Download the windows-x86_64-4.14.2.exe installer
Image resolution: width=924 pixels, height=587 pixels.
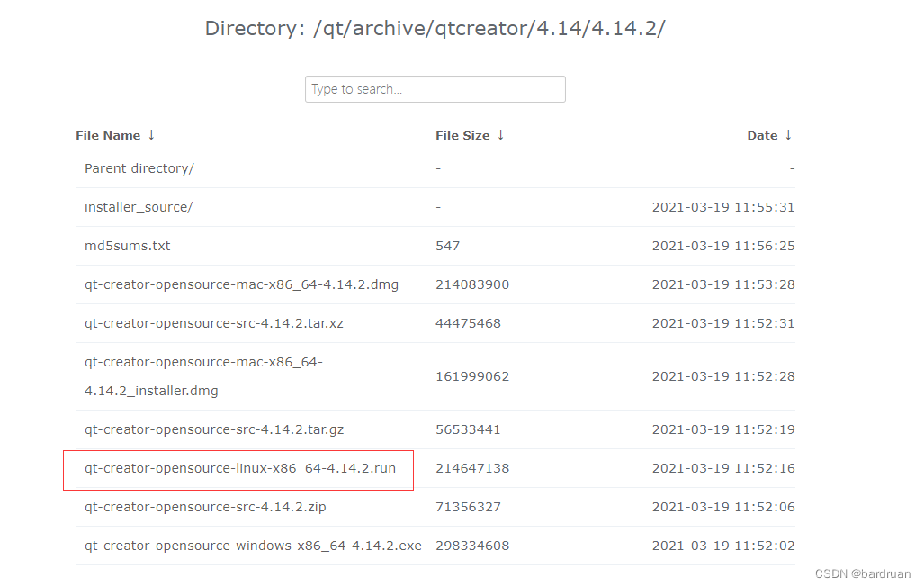tap(254, 546)
